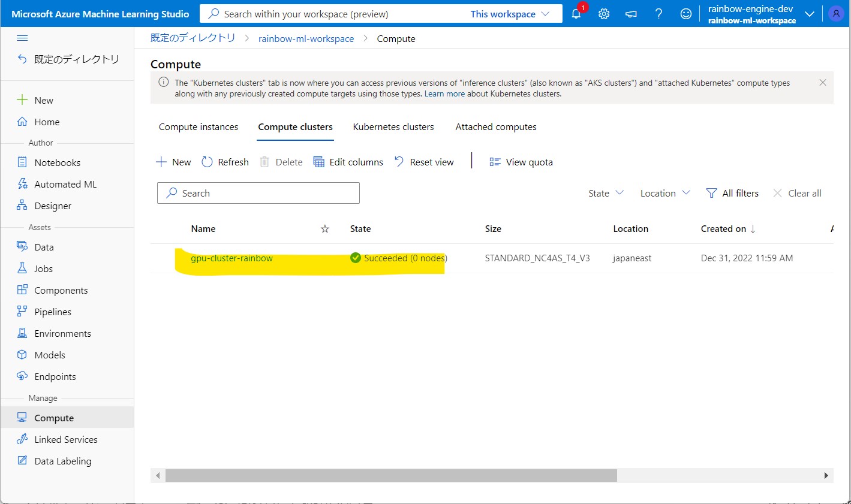Open the settings gear in top bar
The height and width of the screenshot is (504, 851).
[604, 14]
